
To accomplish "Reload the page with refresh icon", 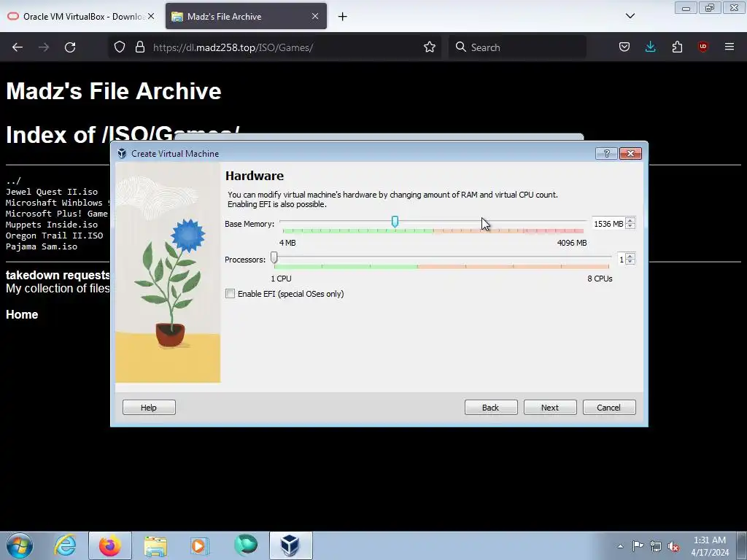I will (70, 47).
